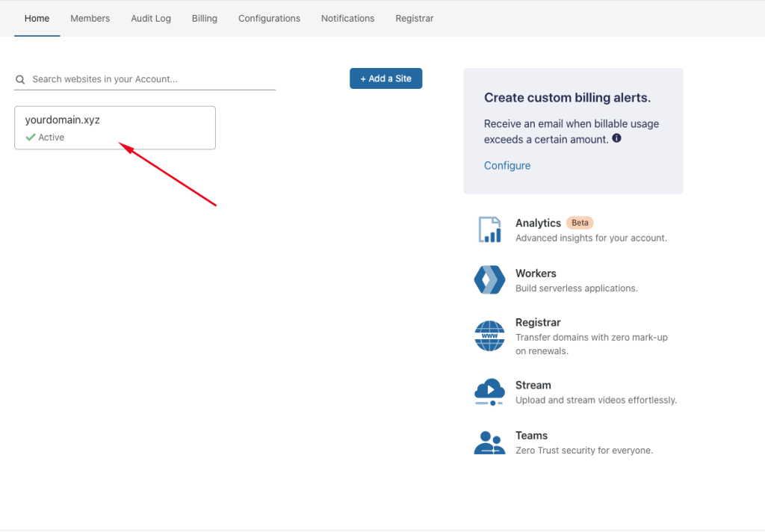
Task: Open the Registrar menu item
Action: coord(415,18)
